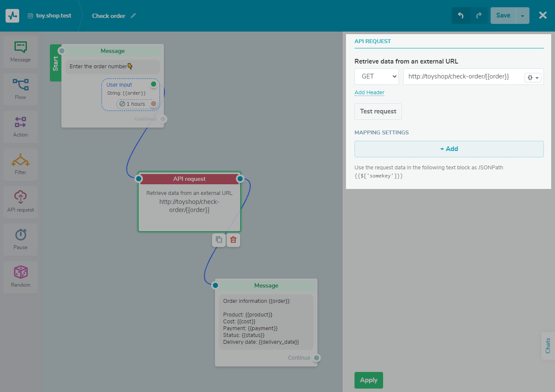Edit the flow name with the pencil icon
Viewport: 555px width, 392px height.
134,15
